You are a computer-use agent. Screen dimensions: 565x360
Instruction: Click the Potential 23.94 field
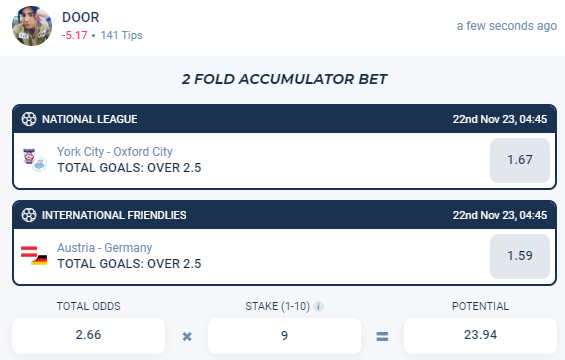pyautogui.click(x=480, y=335)
